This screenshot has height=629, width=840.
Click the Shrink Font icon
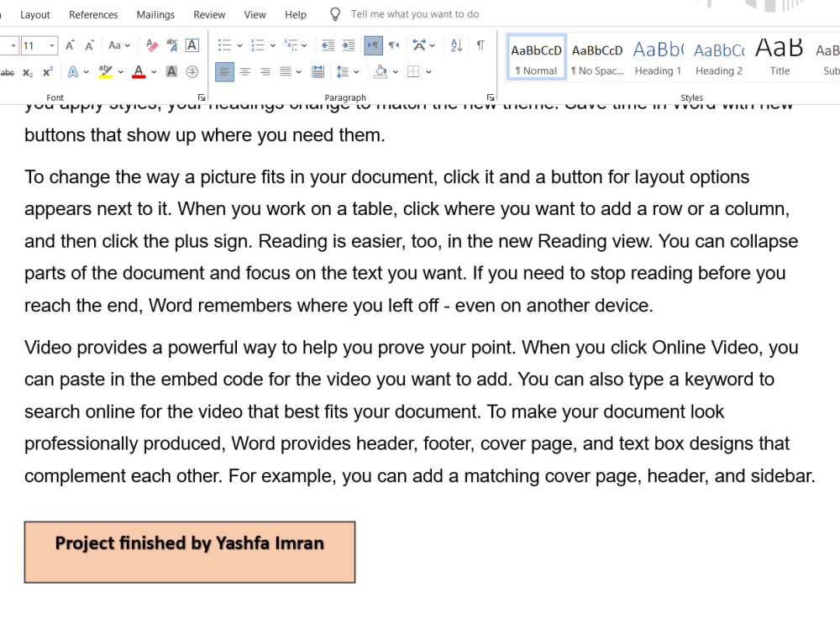(x=90, y=45)
